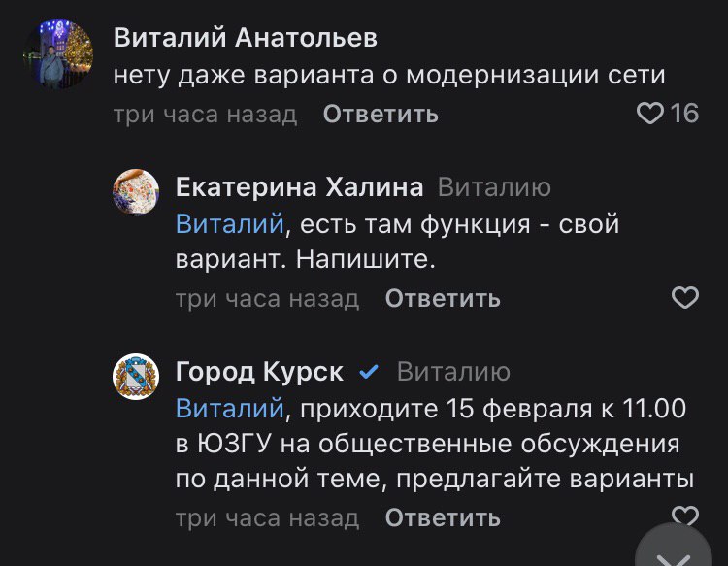
Task: Click the verified checkmark beside Город Курск
Action: pos(369,372)
